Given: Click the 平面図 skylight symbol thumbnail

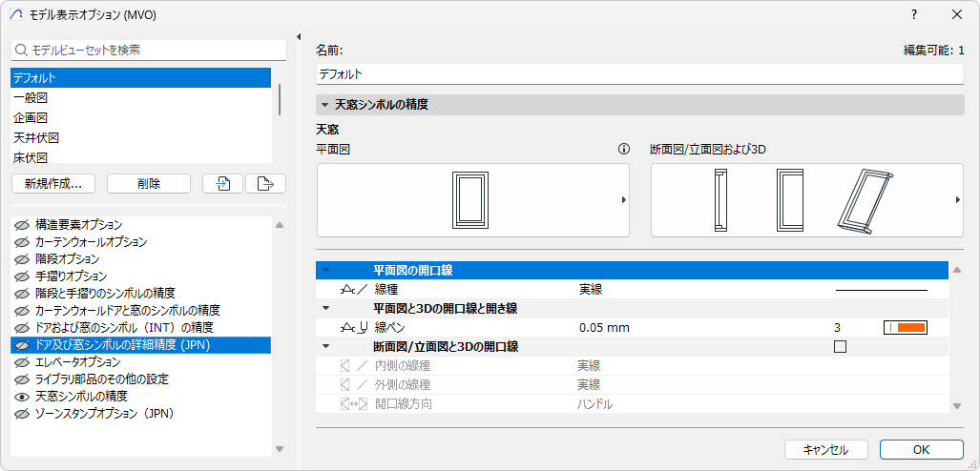Looking at the screenshot, I should click(x=473, y=200).
